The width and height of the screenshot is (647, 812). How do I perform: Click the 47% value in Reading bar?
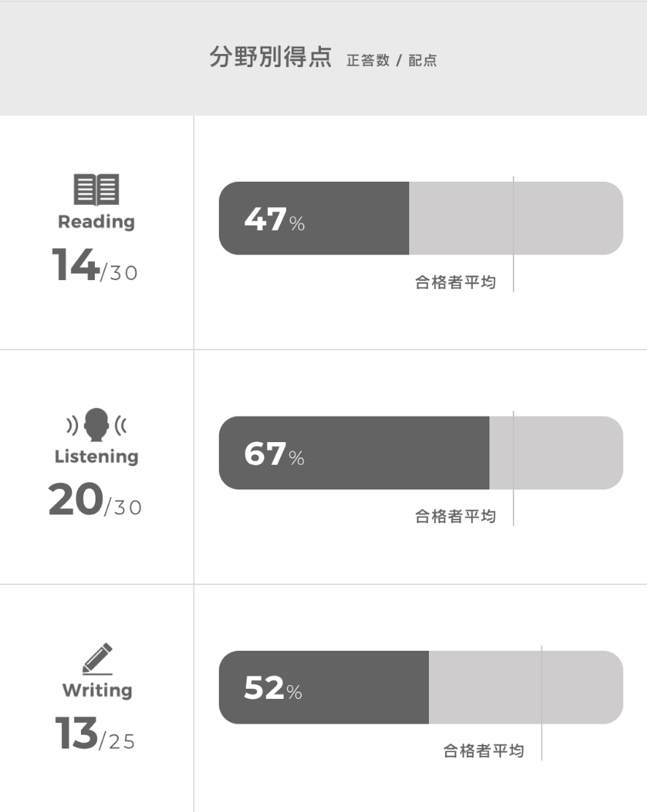(x=274, y=219)
